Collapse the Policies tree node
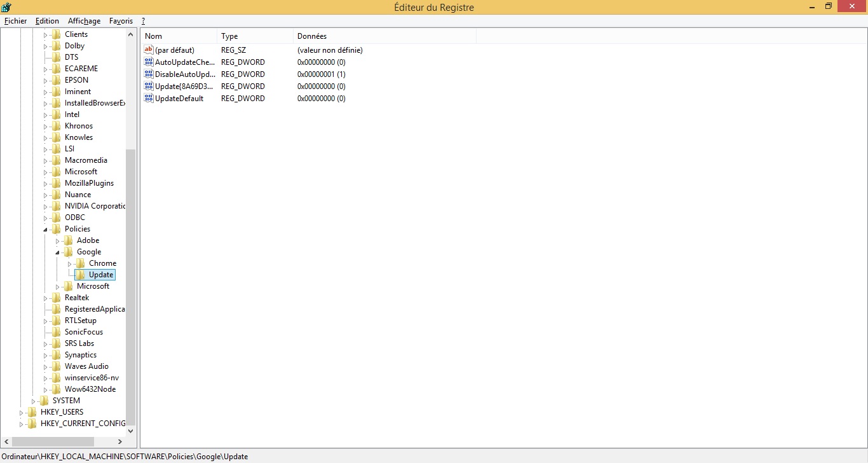 click(45, 229)
